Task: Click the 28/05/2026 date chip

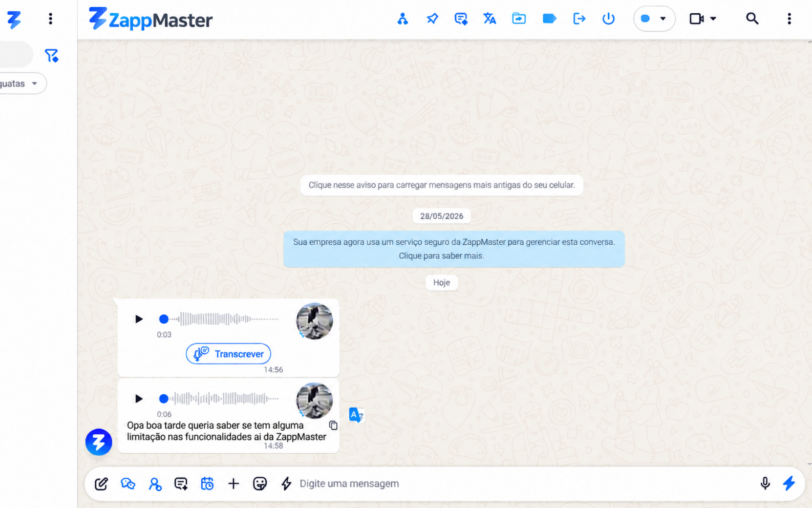Action: coord(441,216)
